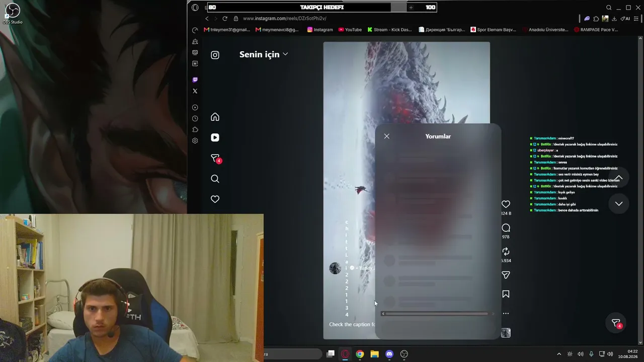The image size is (644, 362).
Task: Open Google Chrome from the taskbar
Action: click(x=360, y=354)
